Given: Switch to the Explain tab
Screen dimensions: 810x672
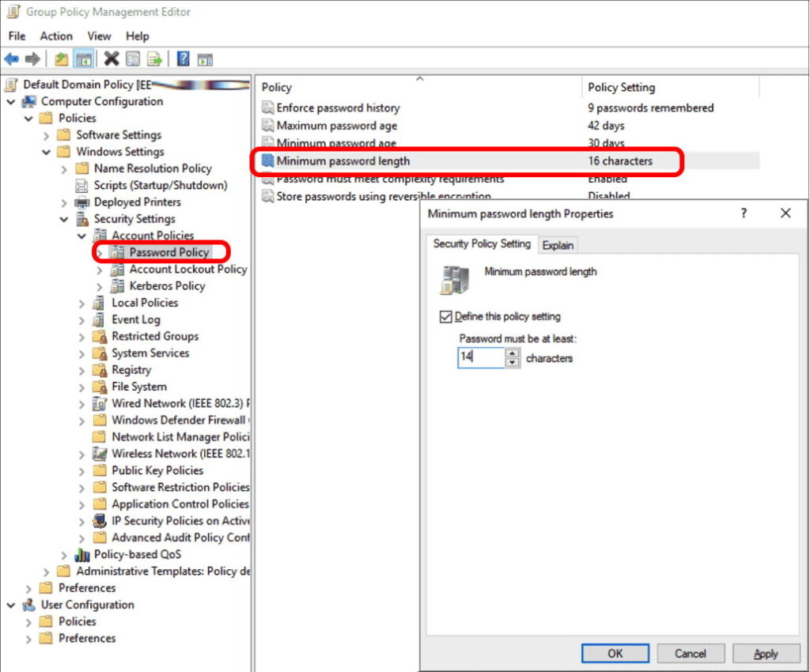Looking at the screenshot, I should point(558,245).
